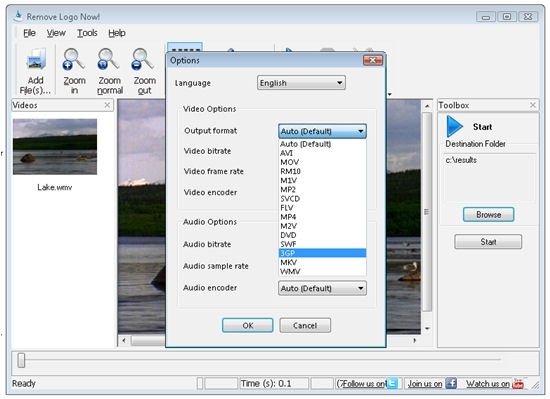Click preview horizontal scrollbar right arrow
550x399 pixels.
(415, 340)
